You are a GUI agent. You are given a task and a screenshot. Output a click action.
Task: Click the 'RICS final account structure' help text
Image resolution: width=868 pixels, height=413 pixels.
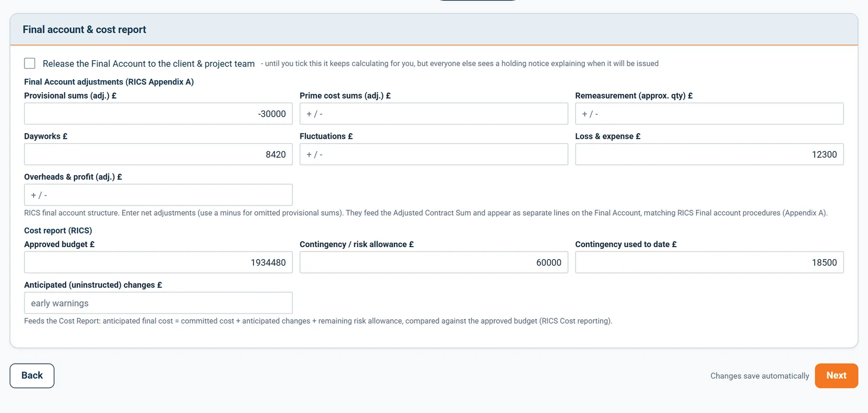(x=426, y=213)
